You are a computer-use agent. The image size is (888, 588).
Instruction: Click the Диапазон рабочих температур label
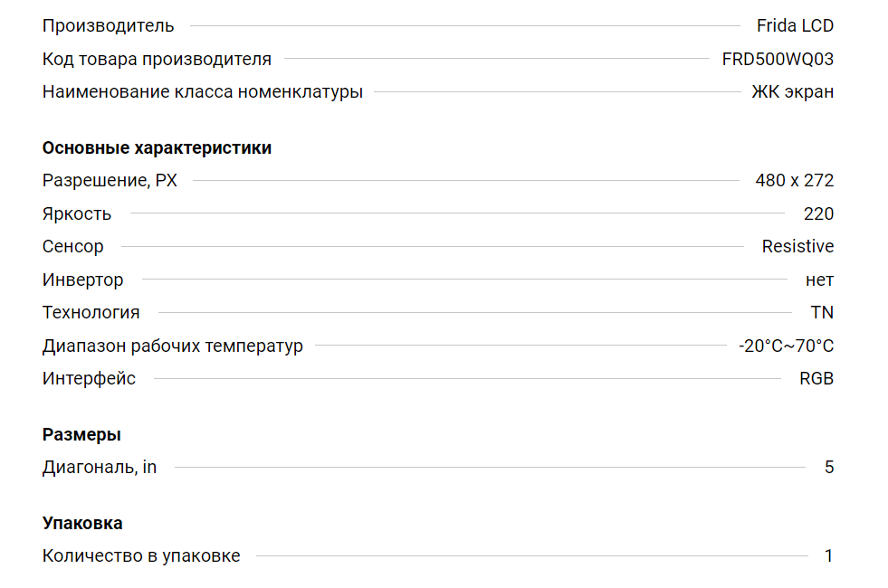pyautogui.click(x=172, y=346)
